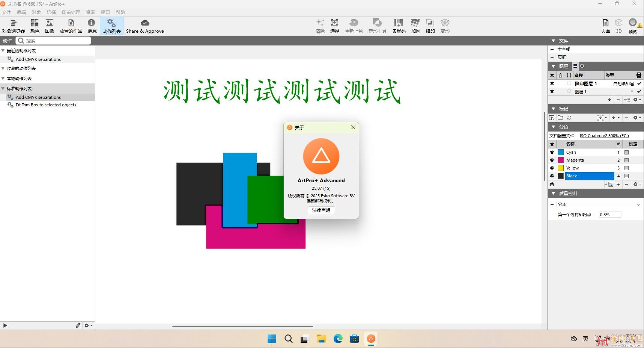Open the 帮助 menu

point(120,12)
